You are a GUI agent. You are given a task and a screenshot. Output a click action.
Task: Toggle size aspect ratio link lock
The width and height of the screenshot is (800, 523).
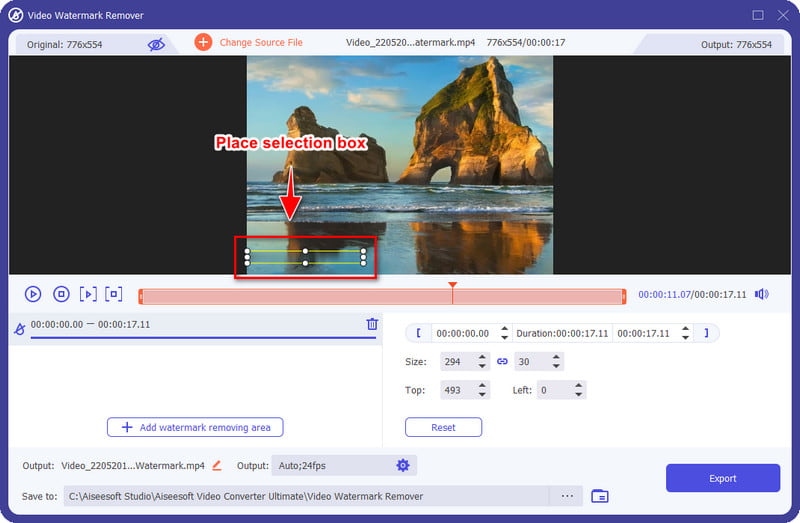pyautogui.click(x=502, y=362)
